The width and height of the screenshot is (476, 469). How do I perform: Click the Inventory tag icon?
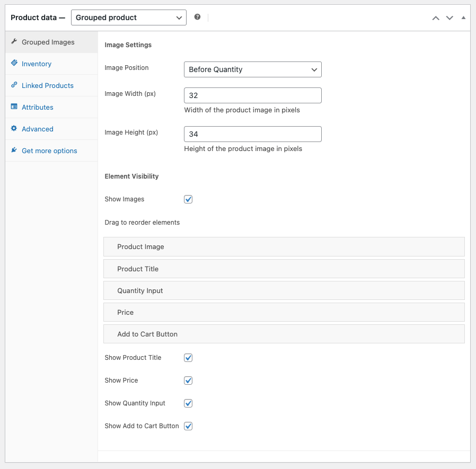[x=14, y=63]
